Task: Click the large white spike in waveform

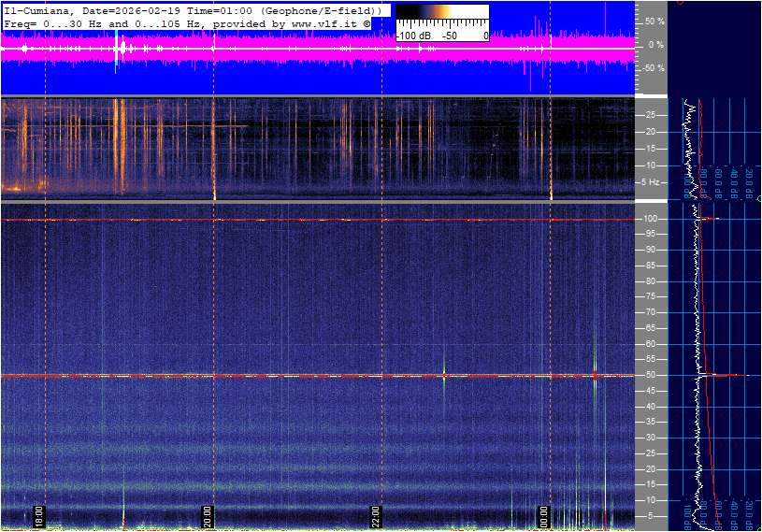Action: coord(117,49)
